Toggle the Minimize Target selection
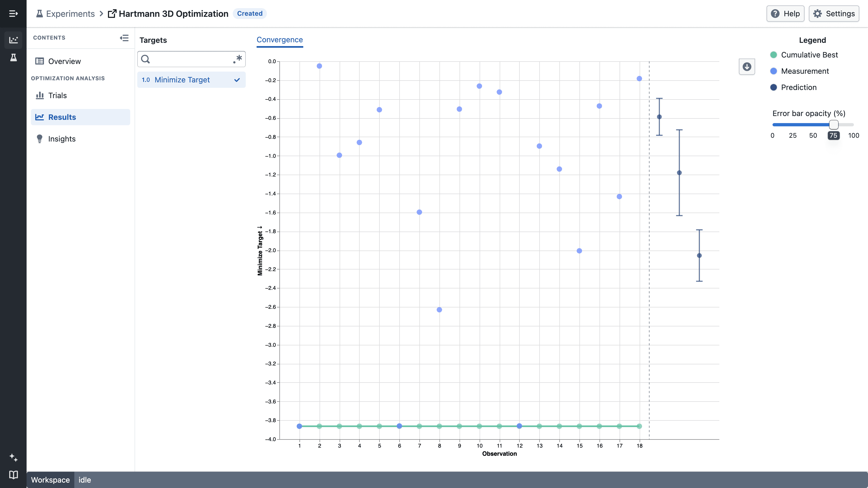The height and width of the screenshot is (488, 868). 191,80
